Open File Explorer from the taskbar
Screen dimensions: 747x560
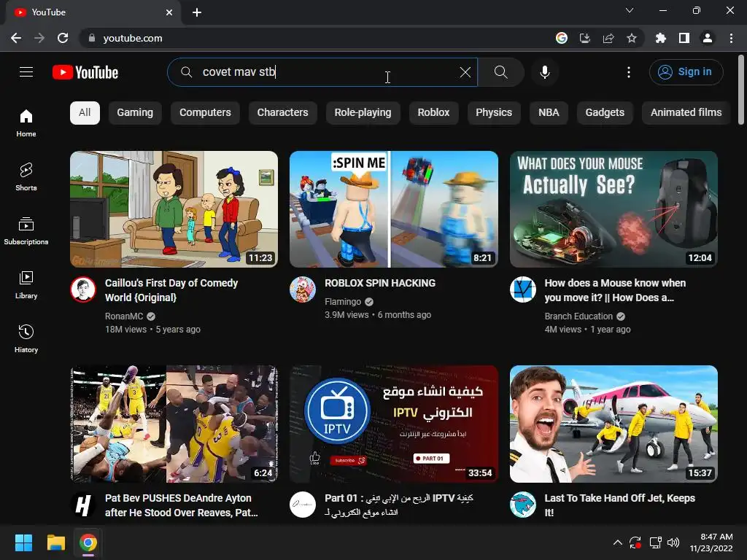coord(55,542)
